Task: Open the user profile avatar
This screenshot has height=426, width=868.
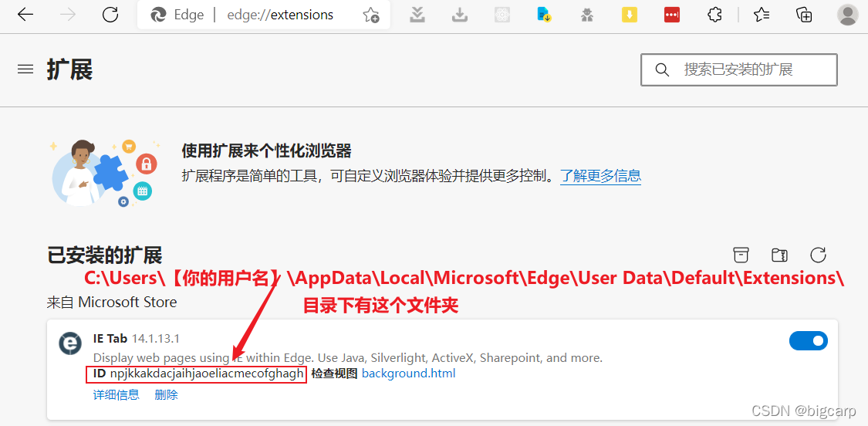Action: coord(848,15)
